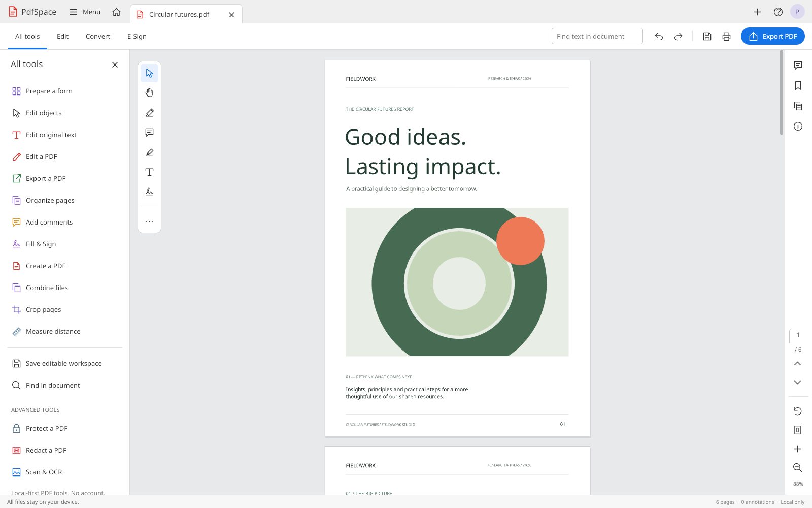Pick the highlighter tool in floating toolbar
The image size is (812, 508).
tap(149, 113)
